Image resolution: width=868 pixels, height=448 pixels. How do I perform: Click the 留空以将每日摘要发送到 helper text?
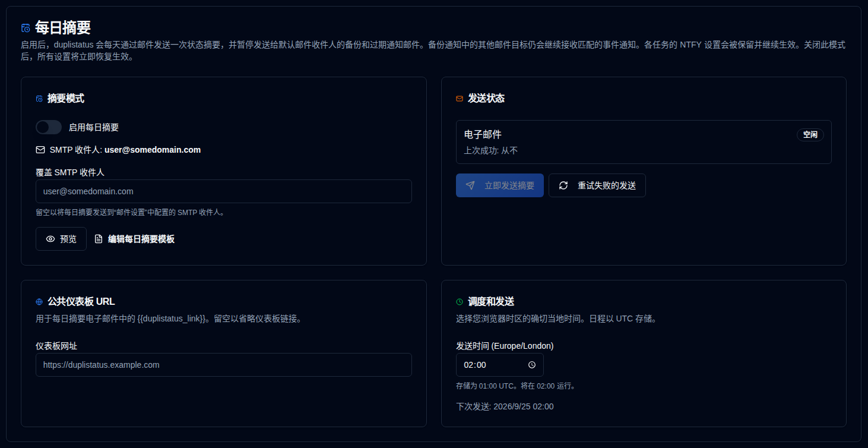pyautogui.click(x=130, y=212)
